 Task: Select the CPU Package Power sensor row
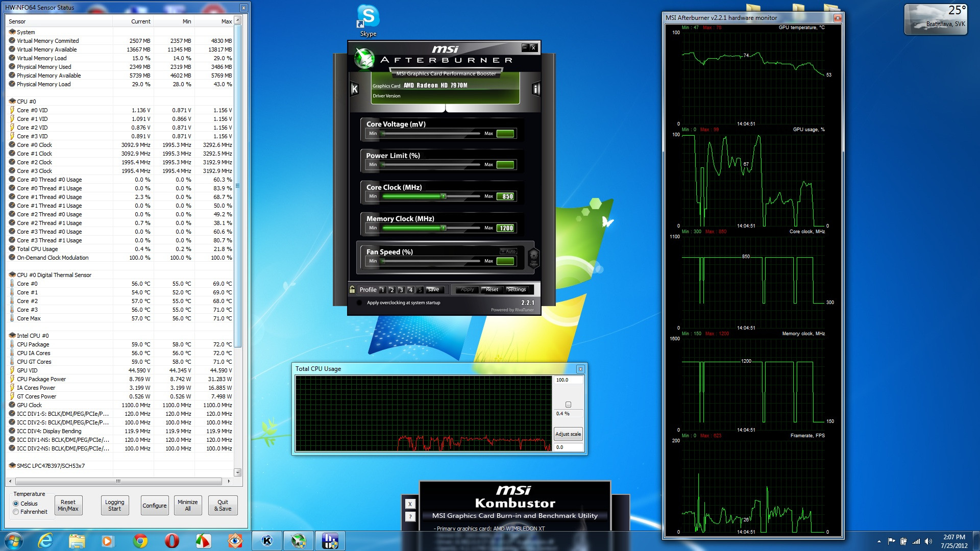[120, 379]
